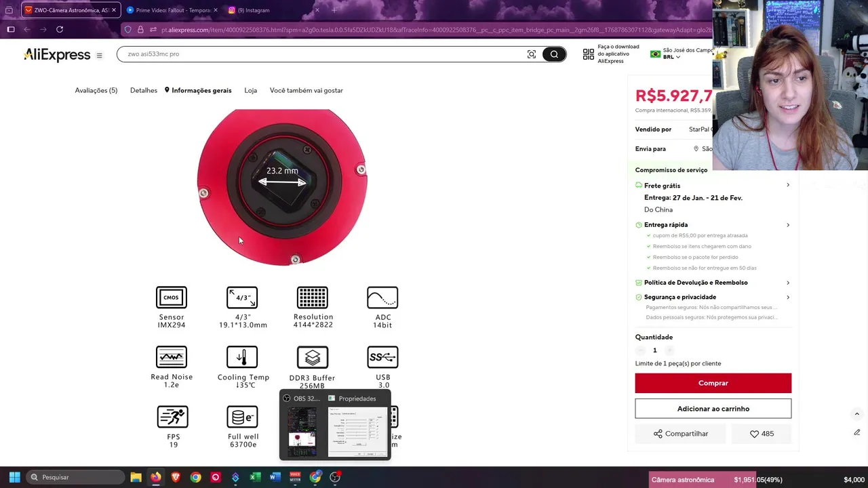Switch to the Prime Video Fallout tab
Image resolution: width=868 pixels, height=488 pixels.
[x=172, y=10]
